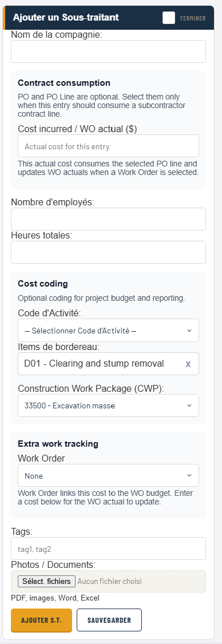
Task: Open the Code d'Activité dropdown
Action: pos(108,330)
